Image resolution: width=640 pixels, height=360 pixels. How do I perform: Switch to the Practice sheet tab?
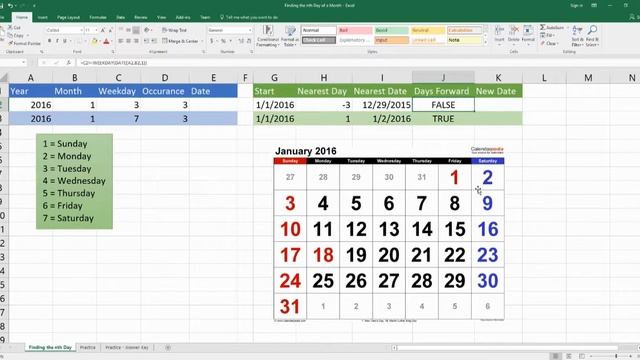pos(87,347)
